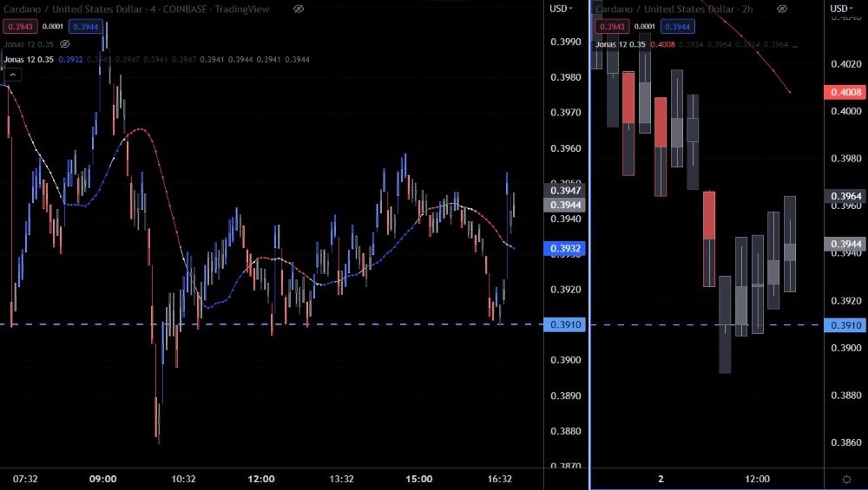Click the date label 2 on the 2h time axis

tap(661, 479)
